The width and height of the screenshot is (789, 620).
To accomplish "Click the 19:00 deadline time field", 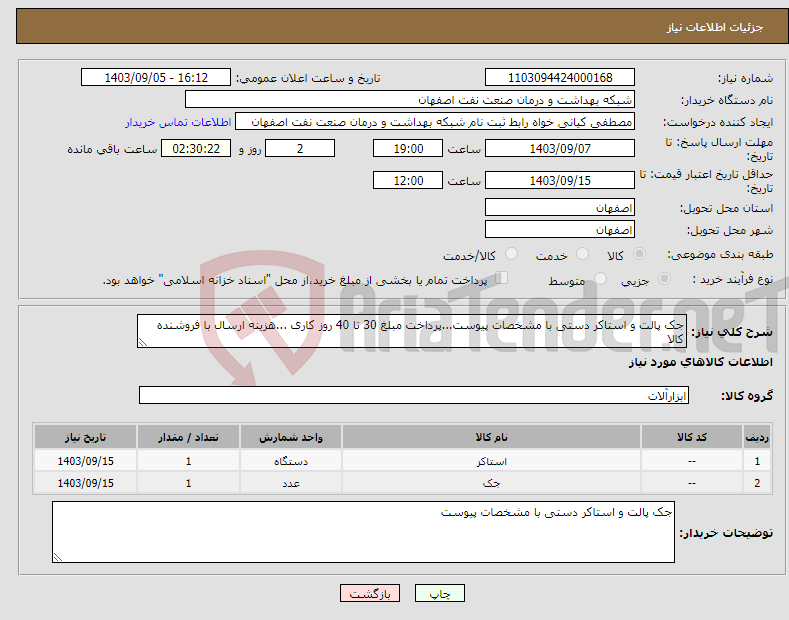I will tap(408, 148).
